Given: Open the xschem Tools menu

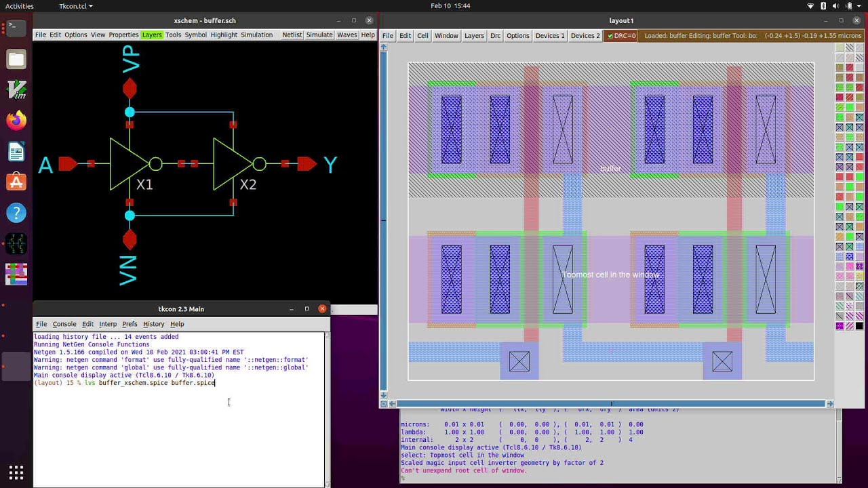Looking at the screenshot, I should pyautogui.click(x=173, y=35).
